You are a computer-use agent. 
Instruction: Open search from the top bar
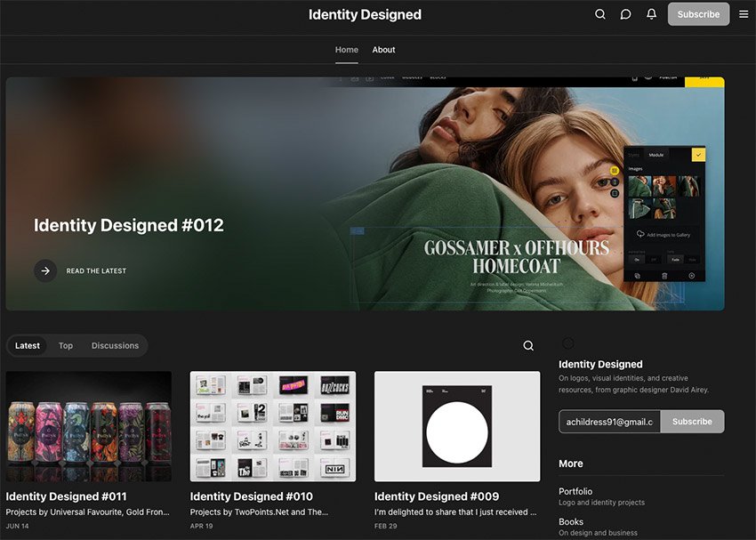pos(599,14)
